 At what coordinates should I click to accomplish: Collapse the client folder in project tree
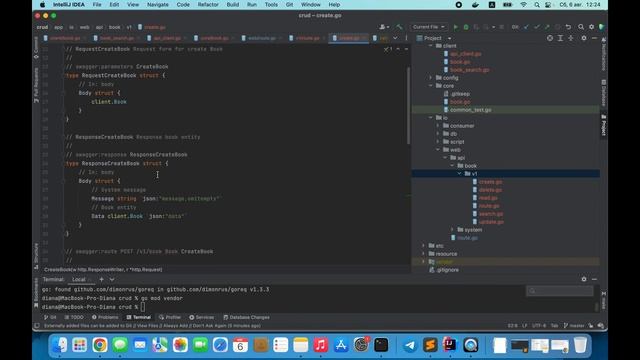click(431, 46)
